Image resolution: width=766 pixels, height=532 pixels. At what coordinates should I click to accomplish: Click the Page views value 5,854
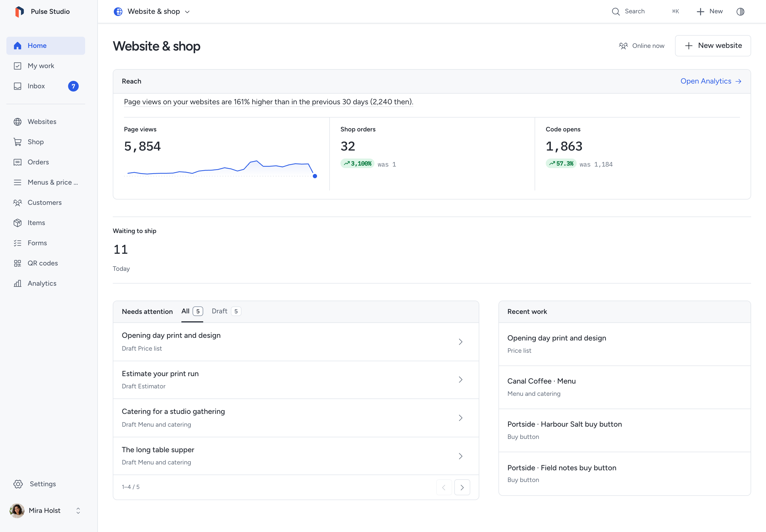(142, 146)
